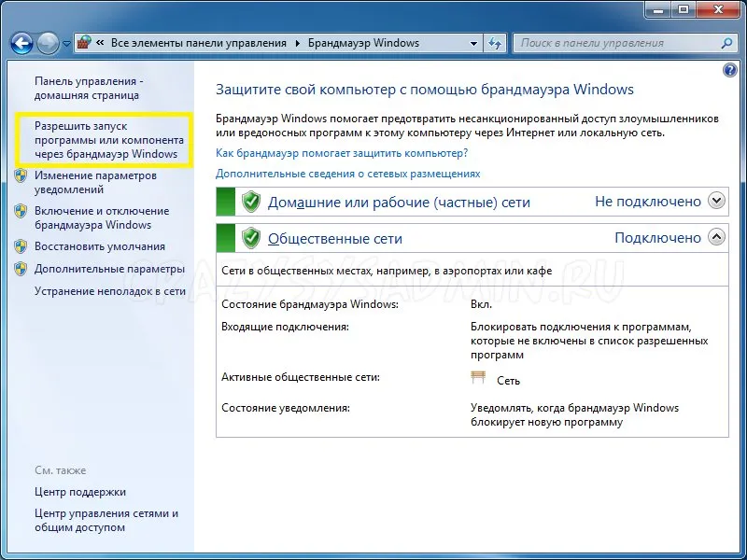Screen dimensions: 747x560
Task: Open 'Центр поддержки' link
Action: coord(80,492)
